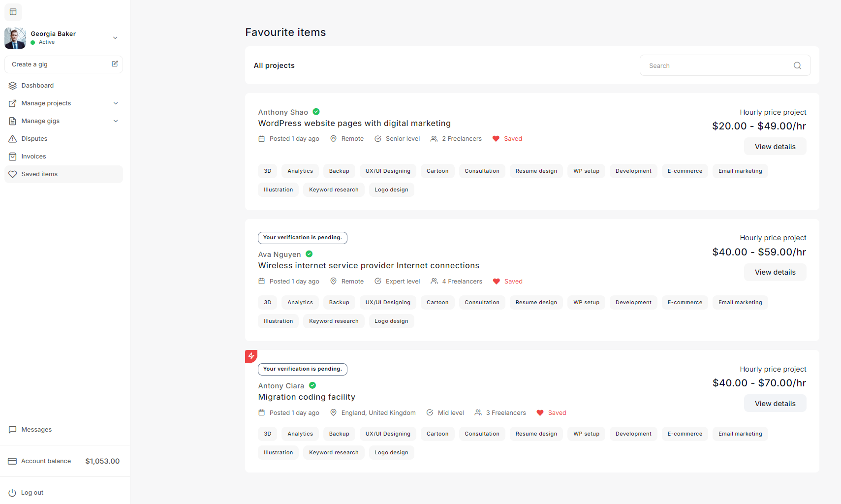Viewport: 841px width, 504px height.
Task: Toggle Saved heart on Wireless internet project
Action: pos(497,282)
